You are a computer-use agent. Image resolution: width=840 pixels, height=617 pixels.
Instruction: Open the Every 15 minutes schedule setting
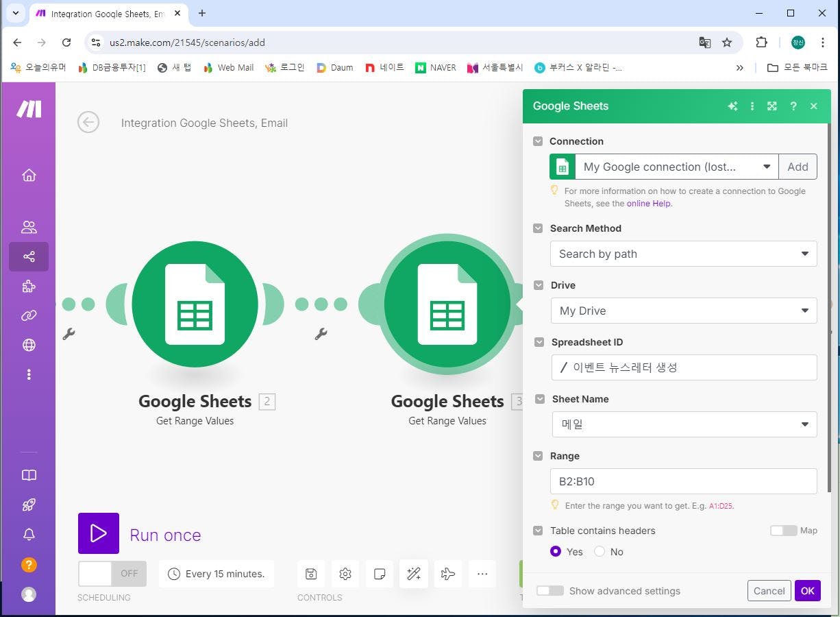pos(217,574)
